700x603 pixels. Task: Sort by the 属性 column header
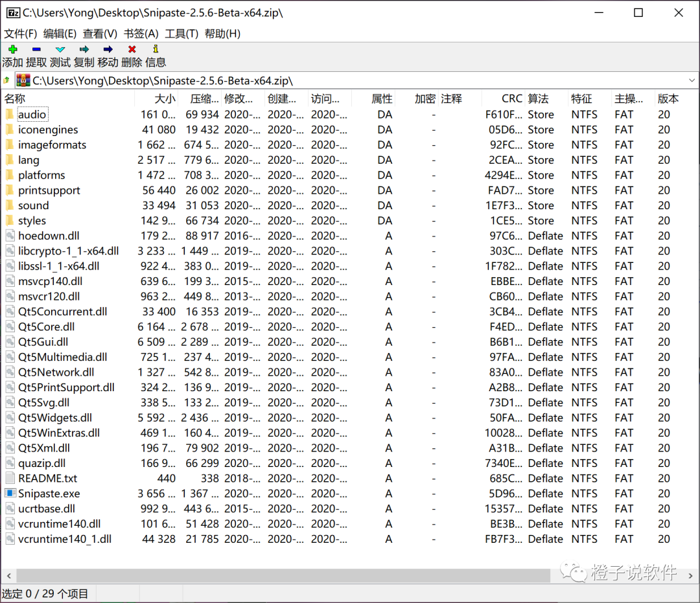pos(373,98)
